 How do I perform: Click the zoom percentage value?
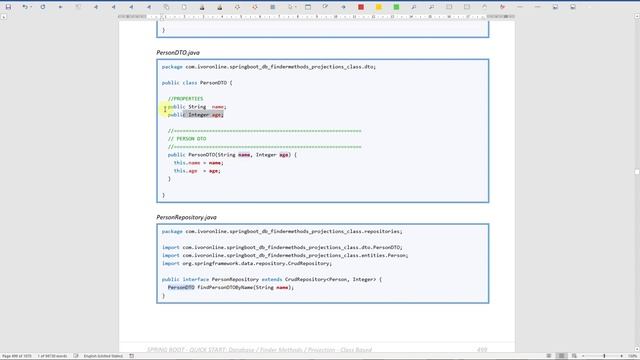tap(632, 356)
